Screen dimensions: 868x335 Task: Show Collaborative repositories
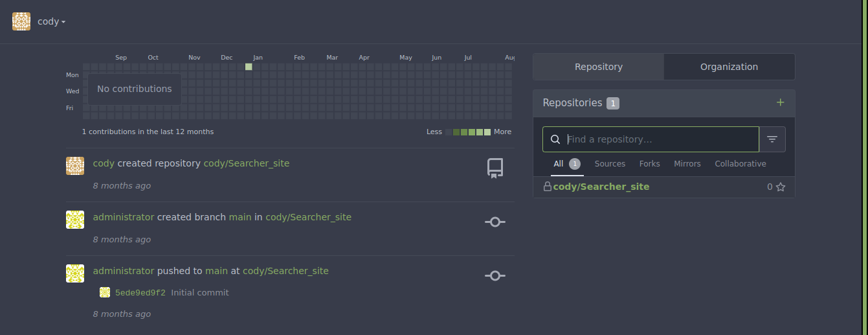coord(740,164)
